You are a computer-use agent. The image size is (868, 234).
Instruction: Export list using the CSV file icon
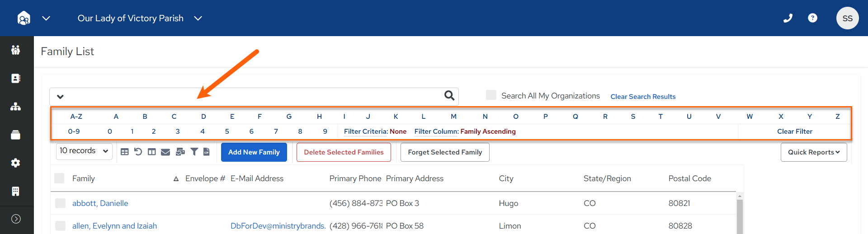[207, 152]
